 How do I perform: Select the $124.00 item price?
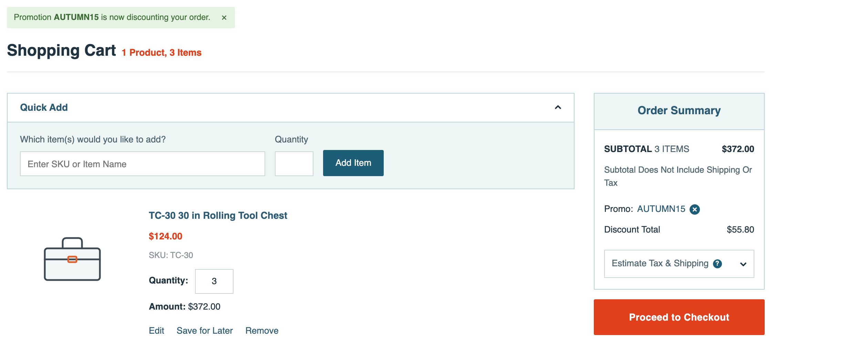click(x=165, y=236)
